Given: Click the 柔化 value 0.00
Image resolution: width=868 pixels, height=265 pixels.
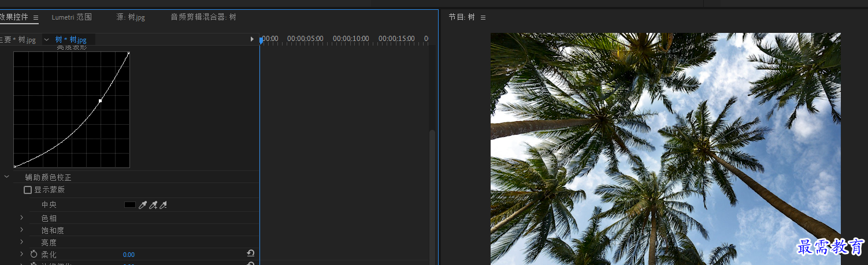Looking at the screenshot, I should pyautogui.click(x=128, y=255).
